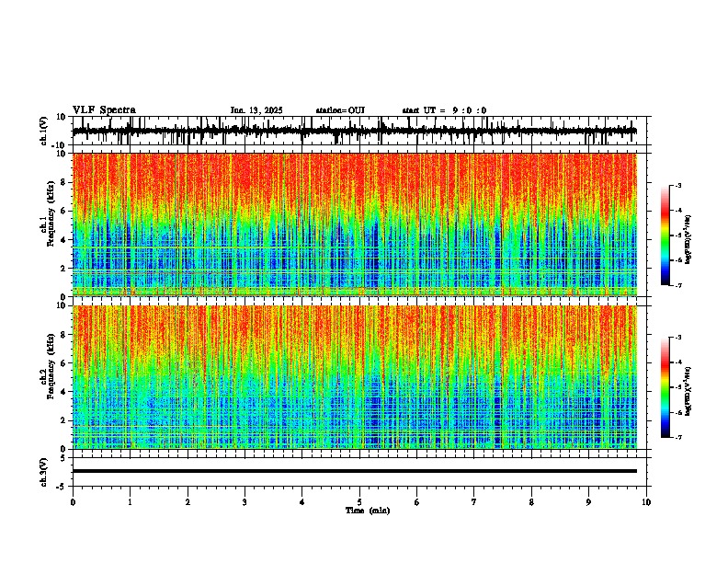This screenshot has height=563, width=728.
Task: Click the -3 value on ch.1 colorbar
Action: (677, 186)
